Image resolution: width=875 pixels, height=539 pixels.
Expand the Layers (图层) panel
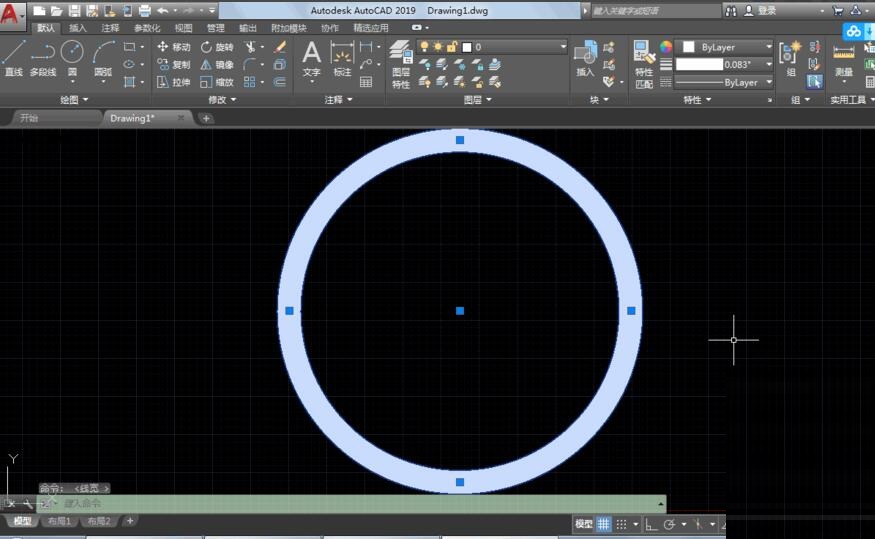point(478,100)
